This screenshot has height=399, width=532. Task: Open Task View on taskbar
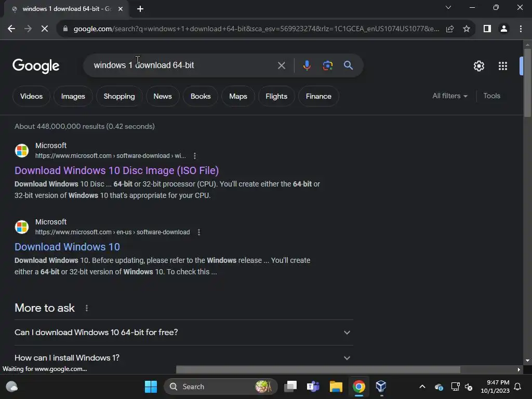[x=290, y=387]
